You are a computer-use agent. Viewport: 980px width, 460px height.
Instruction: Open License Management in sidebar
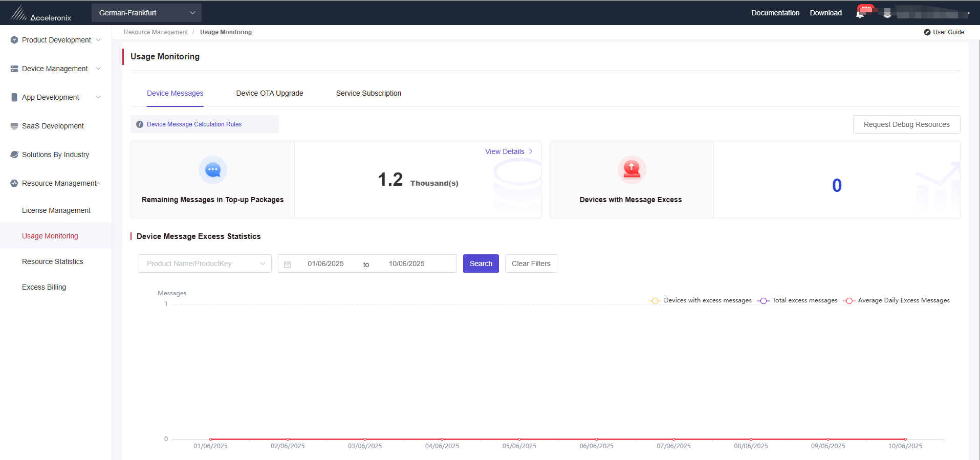pyautogui.click(x=56, y=210)
